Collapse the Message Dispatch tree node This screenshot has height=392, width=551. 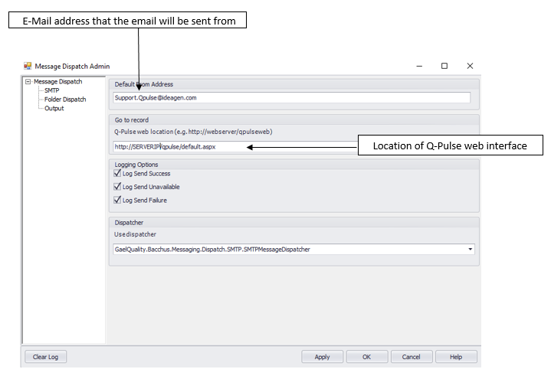coord(28,82)
